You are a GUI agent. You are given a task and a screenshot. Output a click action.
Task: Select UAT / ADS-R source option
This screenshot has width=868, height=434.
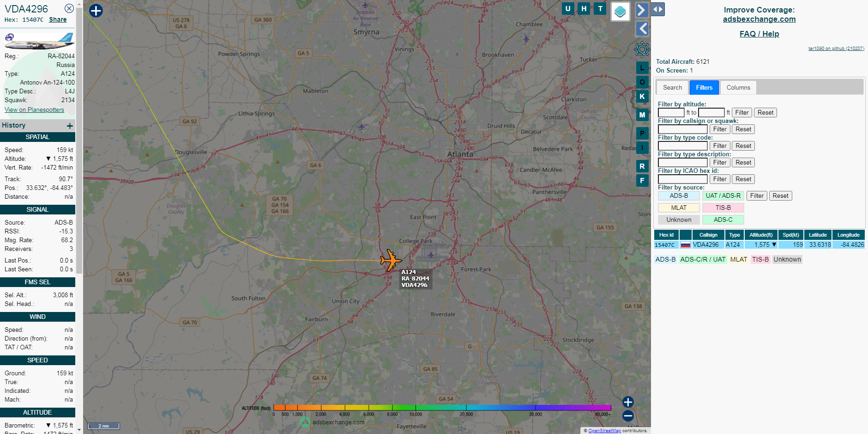723,196
